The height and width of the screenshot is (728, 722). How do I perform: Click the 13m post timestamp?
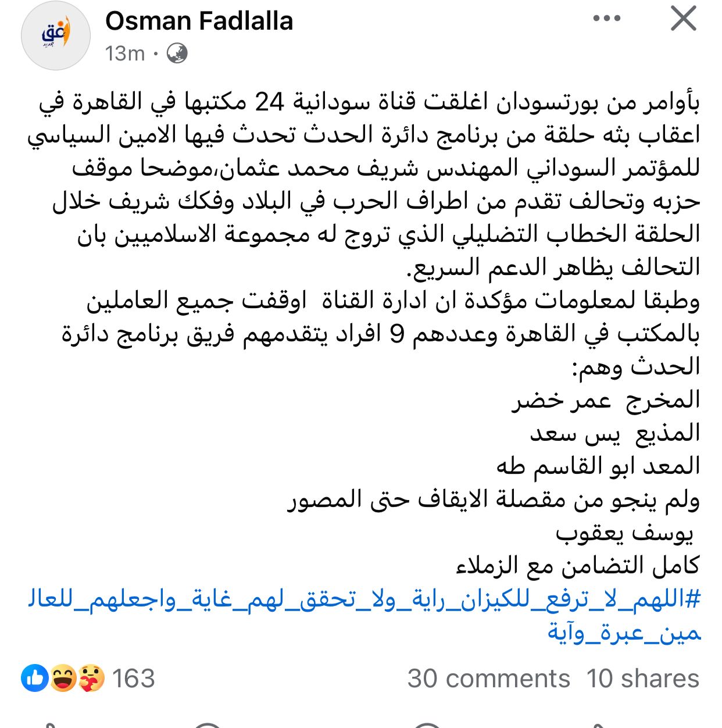coord(124,53)
